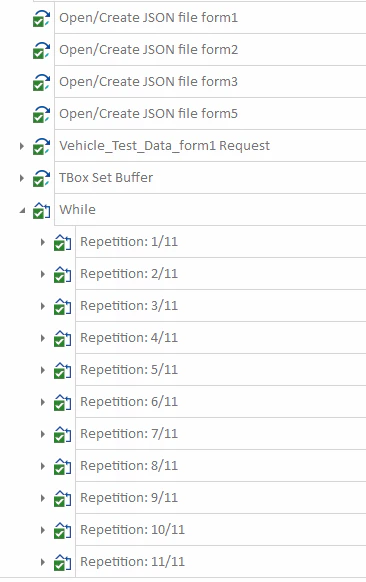Click the status icon of Repetition: 11/11
This screenshot has height=582, width=366.
[x=62, y=562]
